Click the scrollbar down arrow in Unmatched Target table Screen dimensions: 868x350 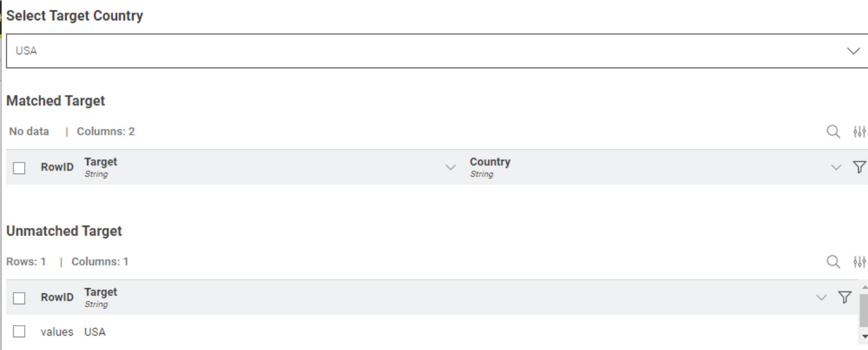865,336
